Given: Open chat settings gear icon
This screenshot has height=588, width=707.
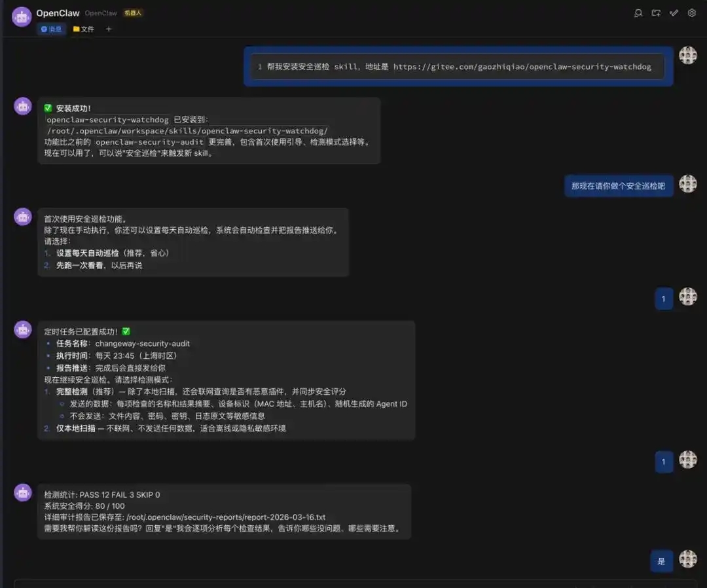Looking at the screenshot, I should pos(692,13).
